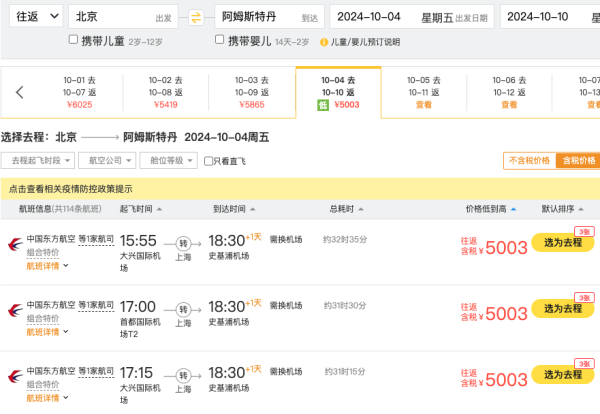600x414 pixels.
Task: Select the 10-01 to 10-07 date tab
Action: click(x=80, y=92)
